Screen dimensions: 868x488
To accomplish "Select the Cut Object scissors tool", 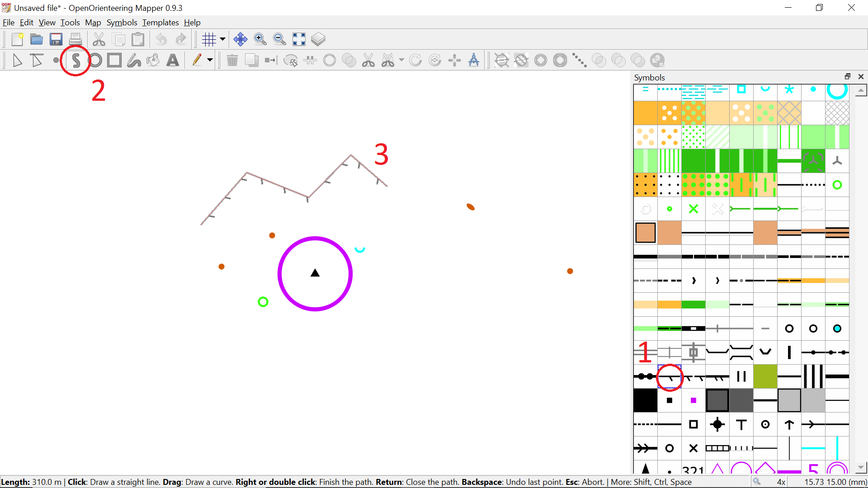I will click(368, 60).
